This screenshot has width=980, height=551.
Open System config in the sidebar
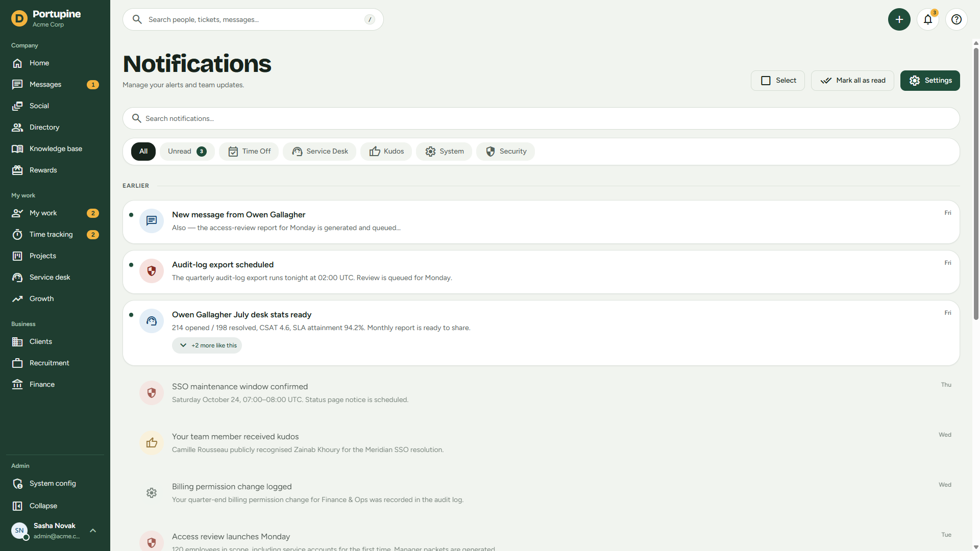tap(55, 484)
